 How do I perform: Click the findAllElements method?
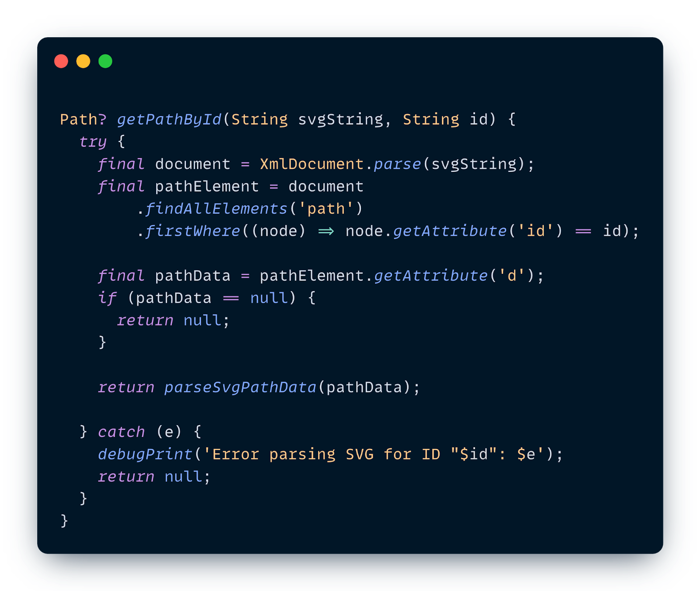pos(216,209)
